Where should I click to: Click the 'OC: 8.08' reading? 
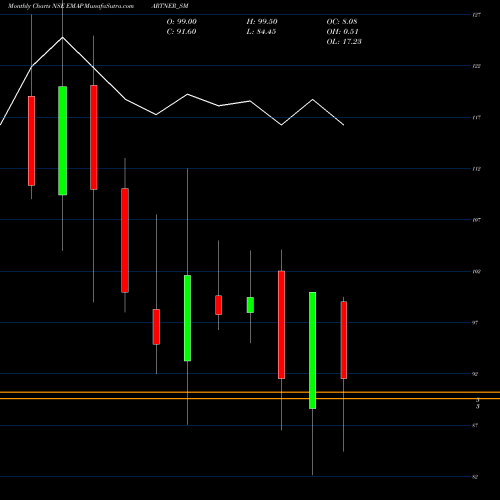point(342,21)
